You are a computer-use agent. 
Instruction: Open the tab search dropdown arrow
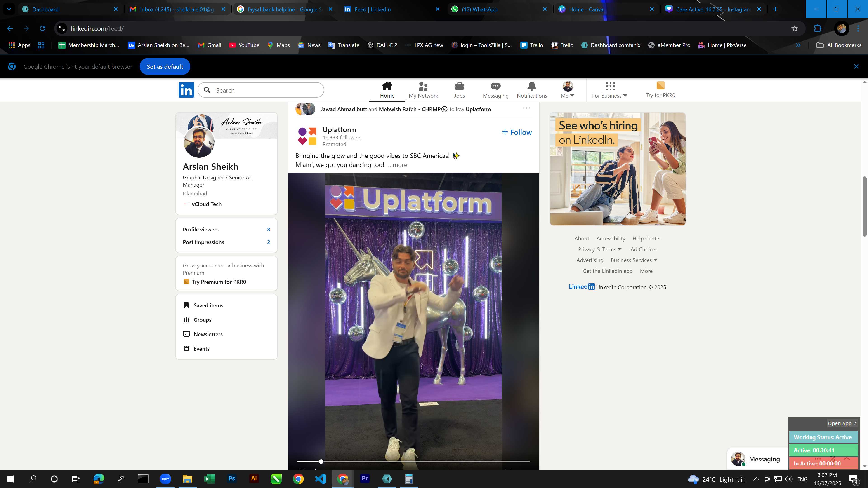[x=9, y=9]
